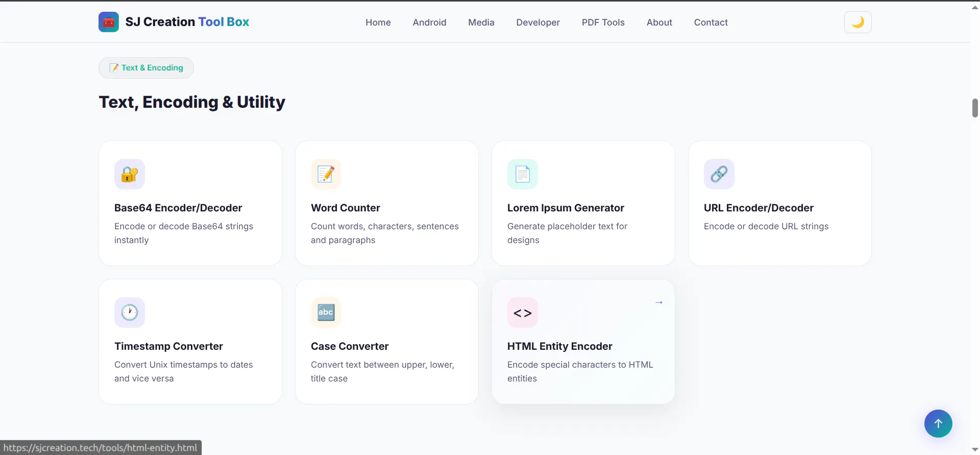Viewport: 980px width, 455px height.
Task: Open the About page link
Action: (659, 22)
